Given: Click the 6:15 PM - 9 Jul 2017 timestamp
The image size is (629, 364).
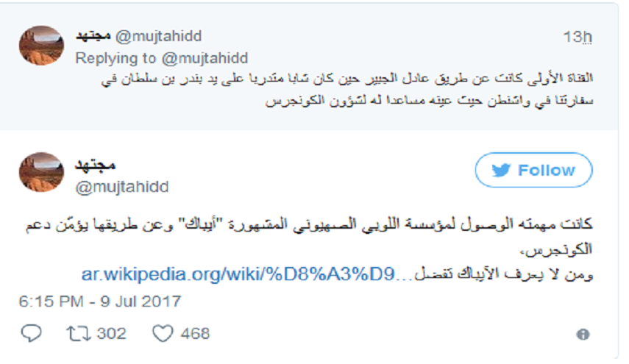Looking at the screenshot, I should (x=99, y=301).
